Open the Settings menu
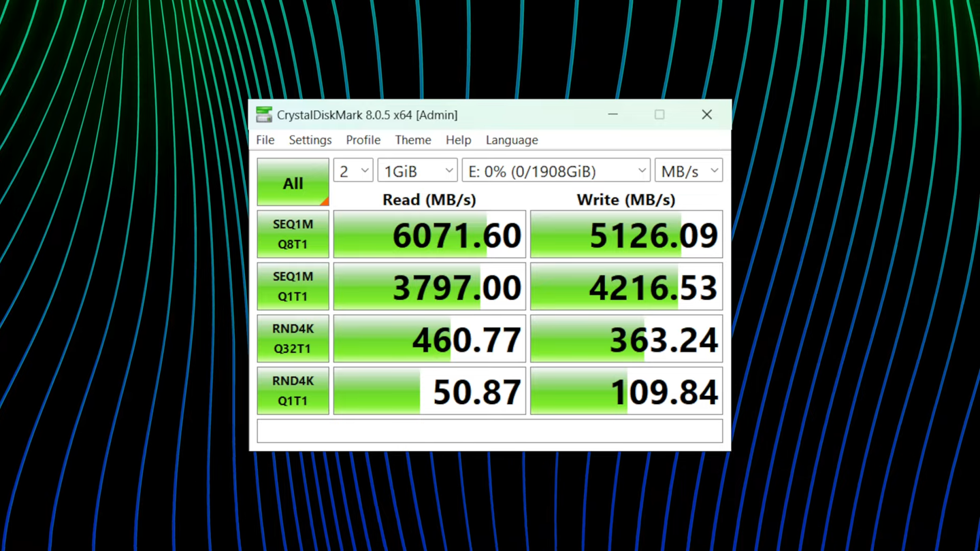This screenshot has height=551, width=980. [310, 139]
